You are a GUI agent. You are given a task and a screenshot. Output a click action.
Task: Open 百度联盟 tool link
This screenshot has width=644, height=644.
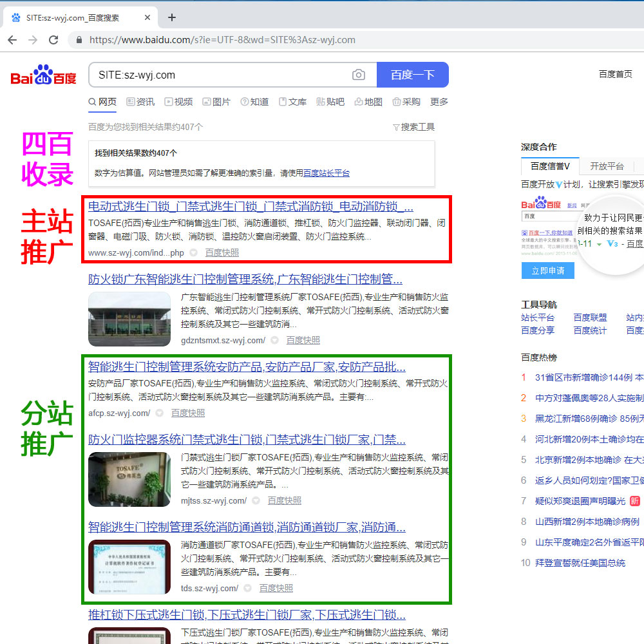click(590, 317)
